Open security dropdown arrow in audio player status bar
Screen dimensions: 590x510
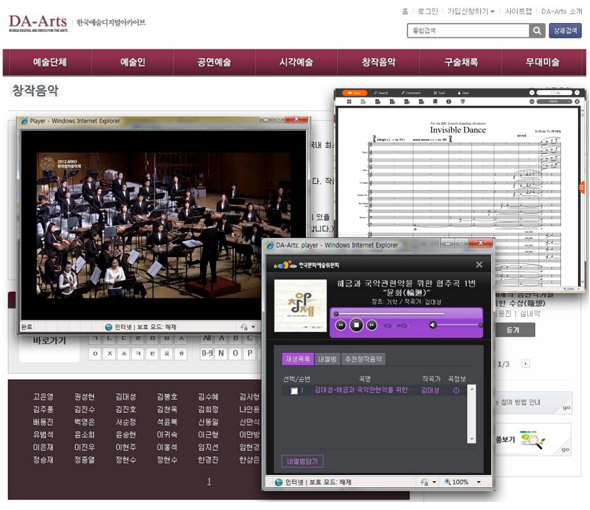434,482
